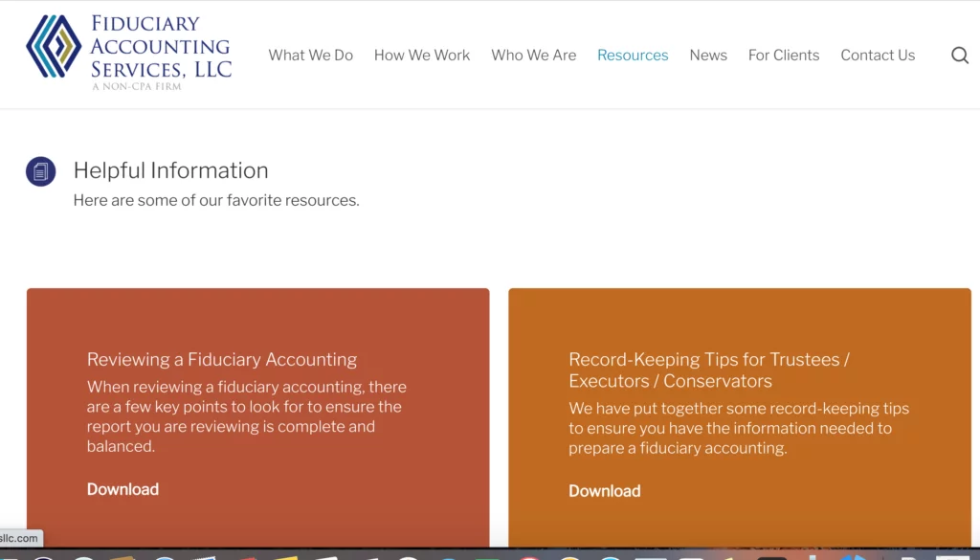This screenshot has width=980, height=560.
Task: Go to the How We Work page
Action: pyautogui.click(x=422, y=56)
